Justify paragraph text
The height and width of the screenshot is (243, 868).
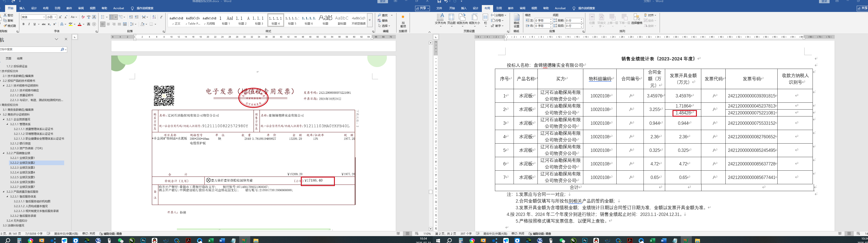tap(119, 24)
